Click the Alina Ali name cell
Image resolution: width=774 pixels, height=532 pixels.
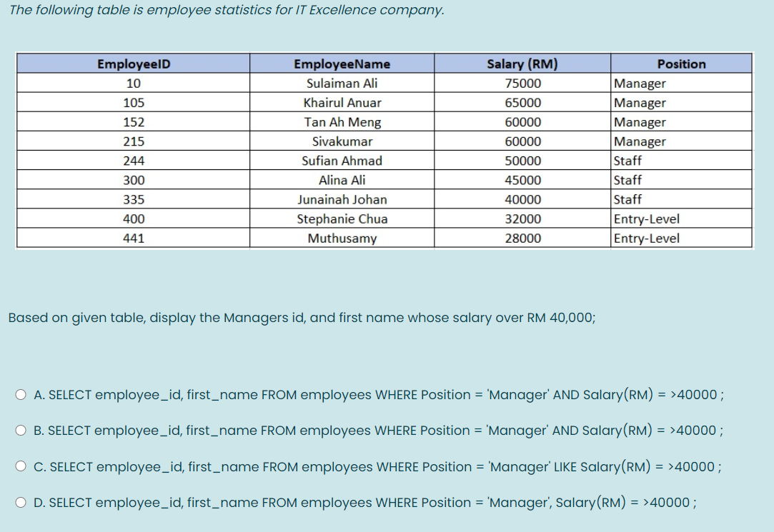point(342,180)
